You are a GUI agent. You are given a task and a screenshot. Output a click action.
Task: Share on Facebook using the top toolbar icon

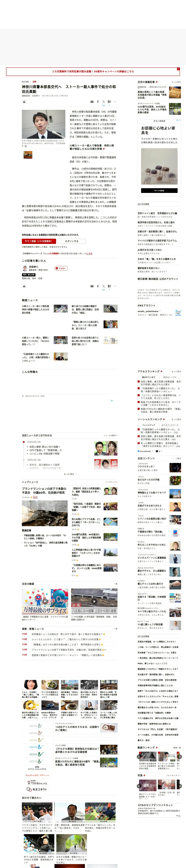pyautogui.click(x=98, y=101)
